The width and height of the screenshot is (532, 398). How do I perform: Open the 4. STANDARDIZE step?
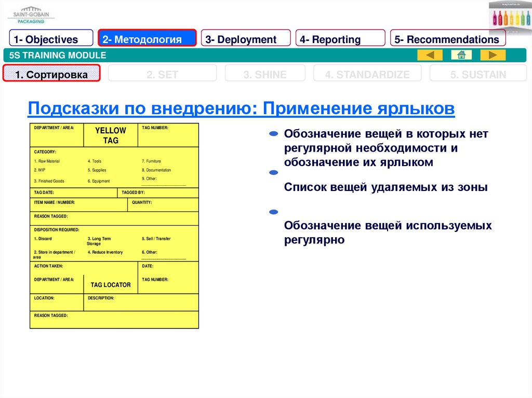pos(367,74)
